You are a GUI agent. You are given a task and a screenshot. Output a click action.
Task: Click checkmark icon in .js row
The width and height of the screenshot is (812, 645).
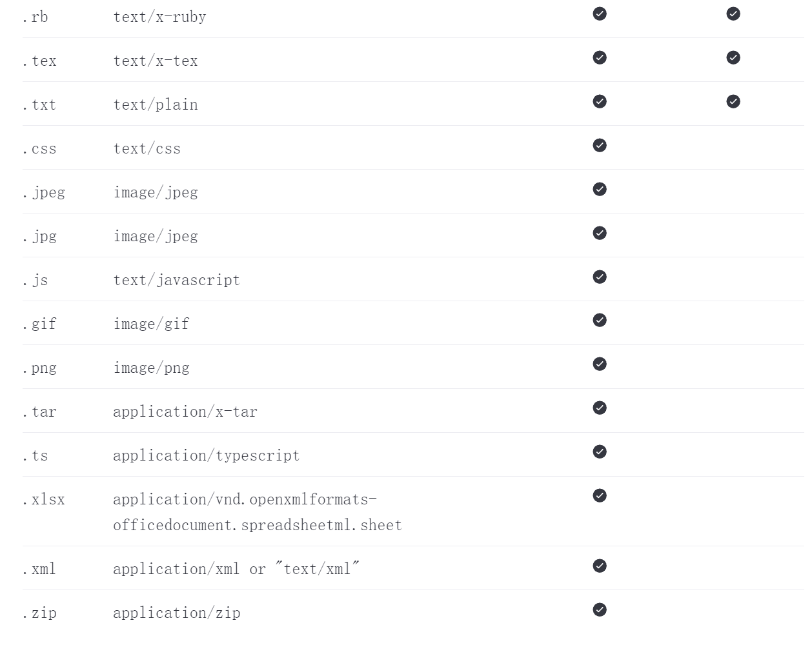[600, 277]
